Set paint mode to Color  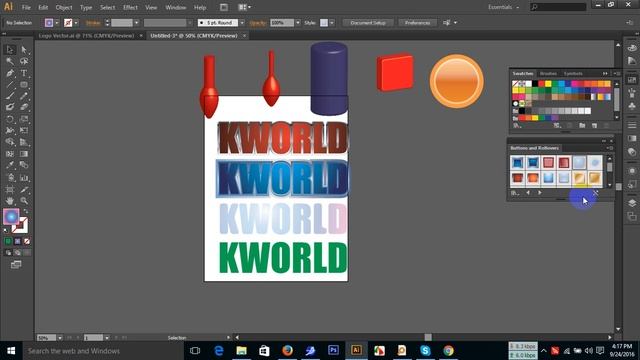coord(8,241)
